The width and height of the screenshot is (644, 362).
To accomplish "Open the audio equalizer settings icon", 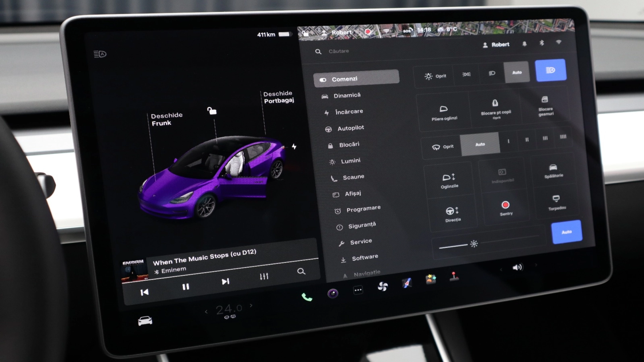I will (x=264, y=277).
